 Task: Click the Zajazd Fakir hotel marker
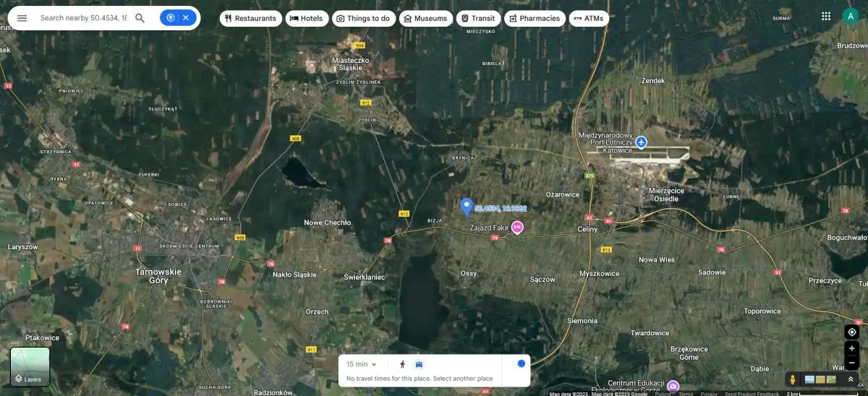(x=517, y=228)
